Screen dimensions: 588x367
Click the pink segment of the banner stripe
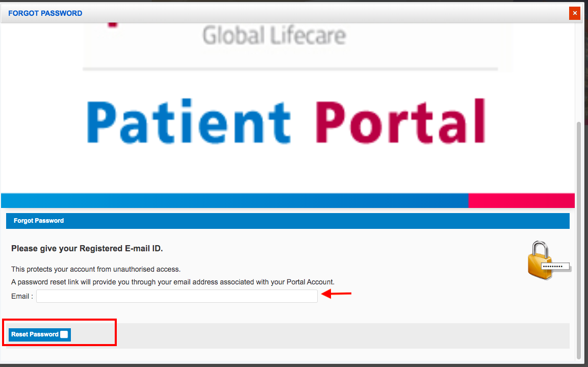[521, 200]
